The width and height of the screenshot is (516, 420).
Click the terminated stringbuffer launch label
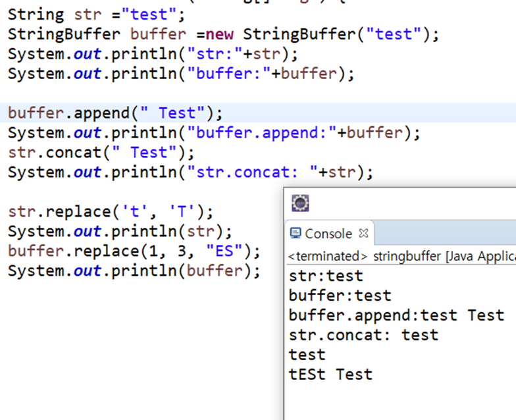(x=401, y=257)
